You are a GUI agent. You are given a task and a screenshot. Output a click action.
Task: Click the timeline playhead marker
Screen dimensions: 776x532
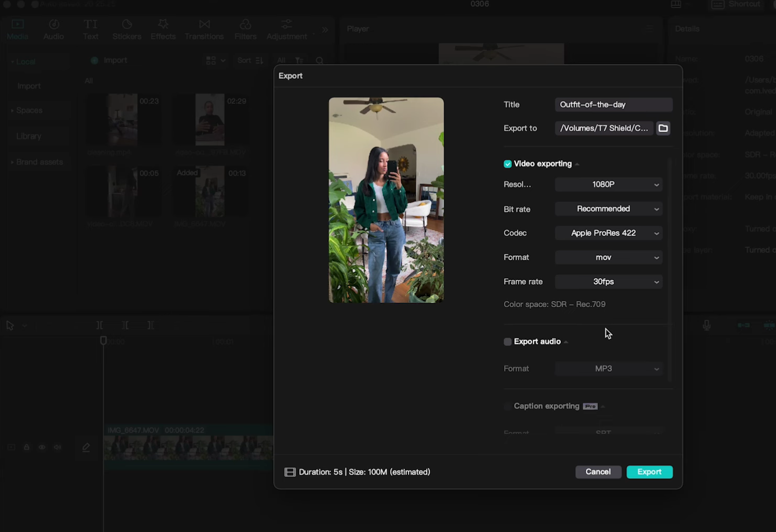[103, 341]
